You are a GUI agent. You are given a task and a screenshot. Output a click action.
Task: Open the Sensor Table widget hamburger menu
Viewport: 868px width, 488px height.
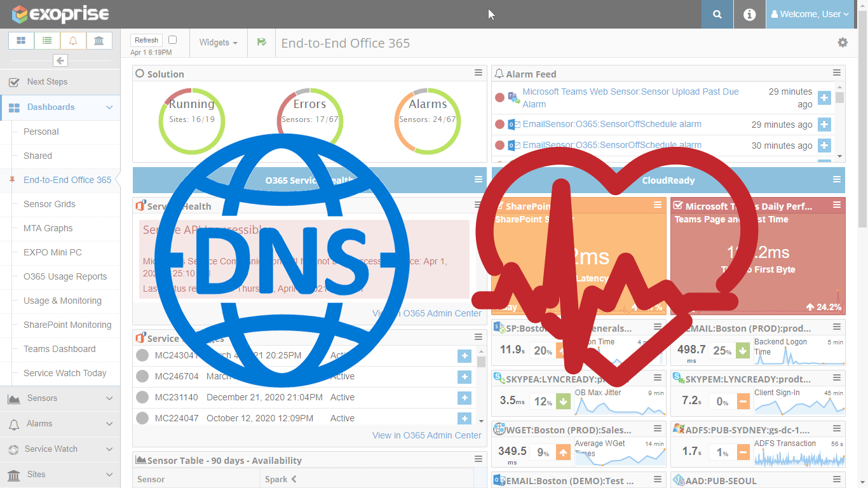(x=478, y=459)
